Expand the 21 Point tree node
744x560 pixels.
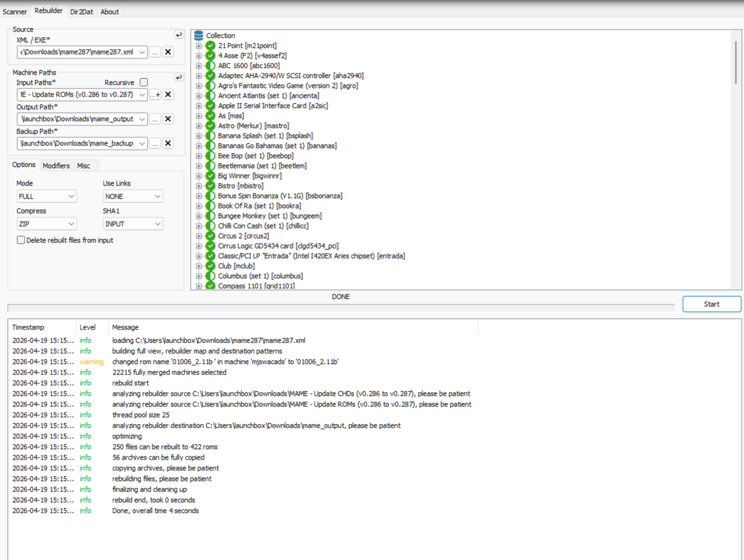point(199,46)
